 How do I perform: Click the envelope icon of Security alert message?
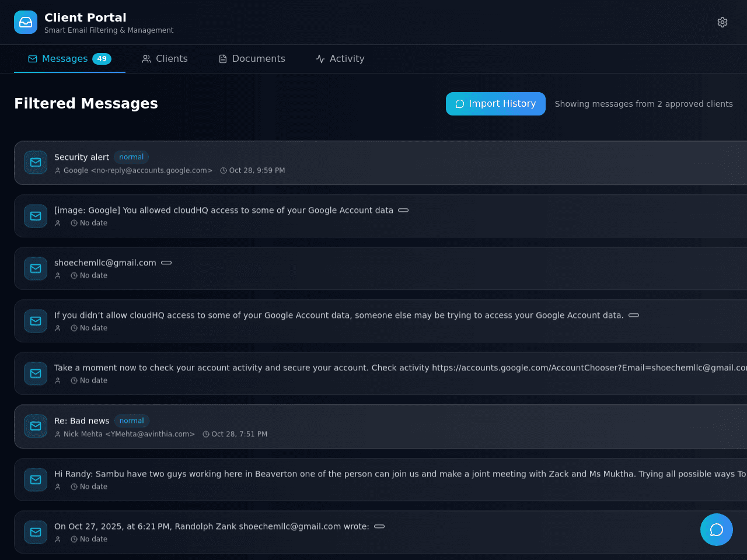pyautogui.click(x=36, y=163)
